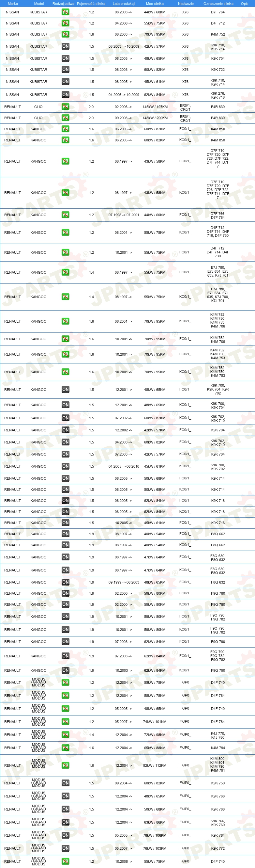
Task: Click petrol icon in Modus 05.2005 48kW / 65KM row
Action: 65,709
